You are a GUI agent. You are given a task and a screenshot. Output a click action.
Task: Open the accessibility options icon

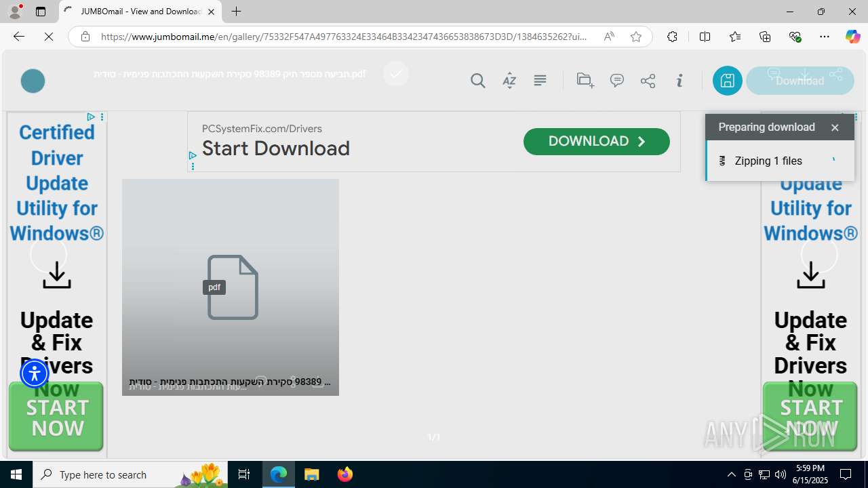coord(35,373)
